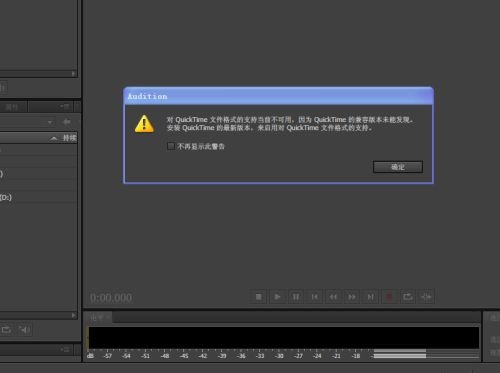Click the black level meter display
This screenshot has height=373, width=500.
coord(284,338)
